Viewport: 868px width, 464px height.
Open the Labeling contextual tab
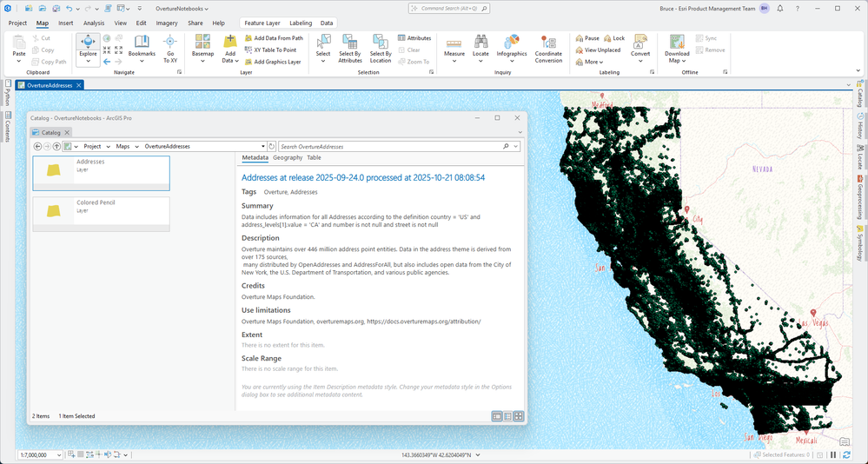click(301, 23)
